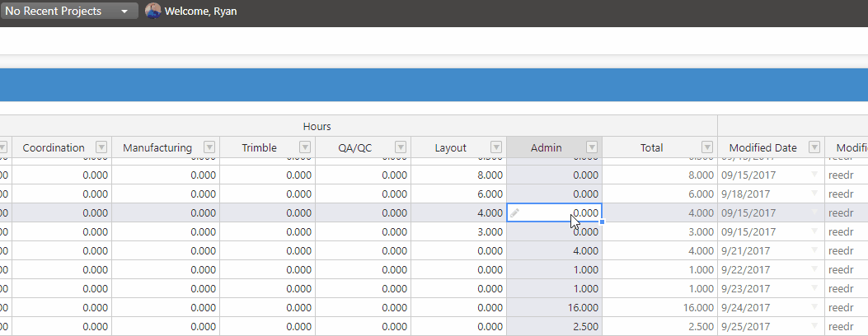
Task: Select the Admin 1.000 cell in 9/23/2017 row
Action: point(554,288)
